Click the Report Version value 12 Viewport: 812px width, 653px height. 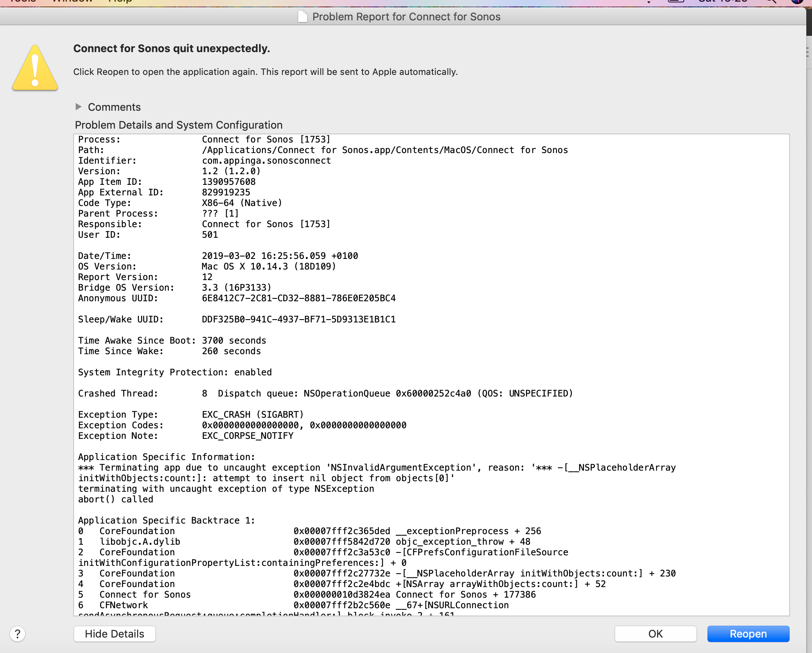point(207,277)
